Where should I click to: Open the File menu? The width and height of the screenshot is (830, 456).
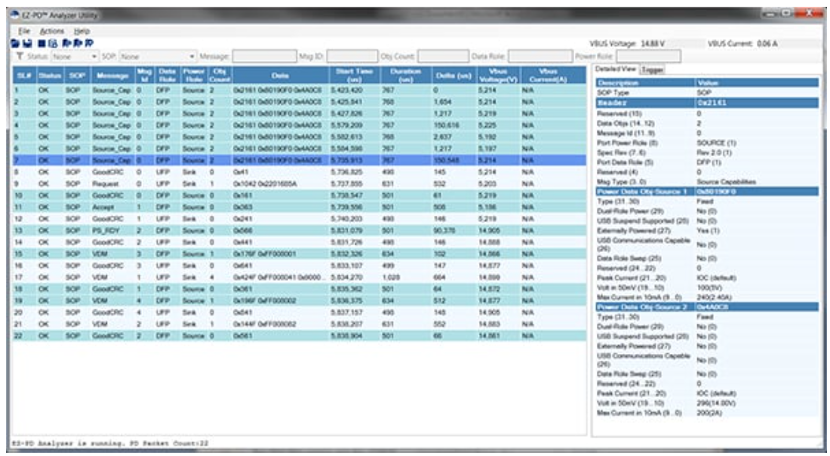pos(25,32)
